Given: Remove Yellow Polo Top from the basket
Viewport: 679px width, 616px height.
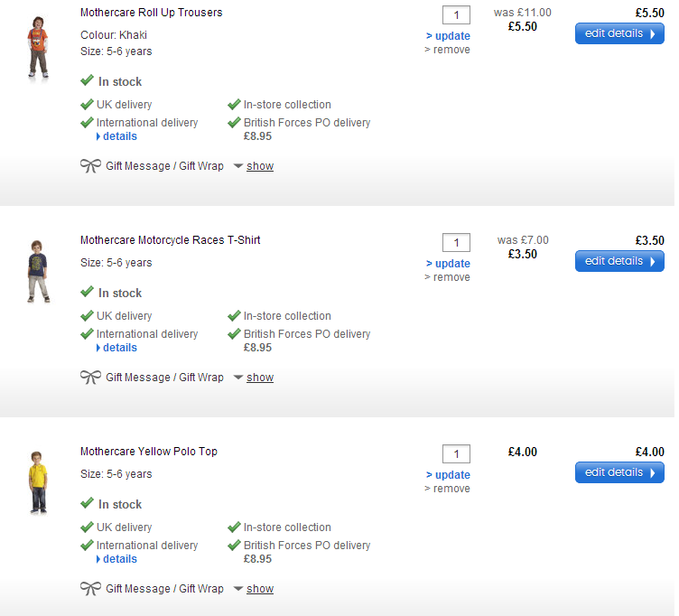Looking at the screenshot, I should tap(448, 489).
